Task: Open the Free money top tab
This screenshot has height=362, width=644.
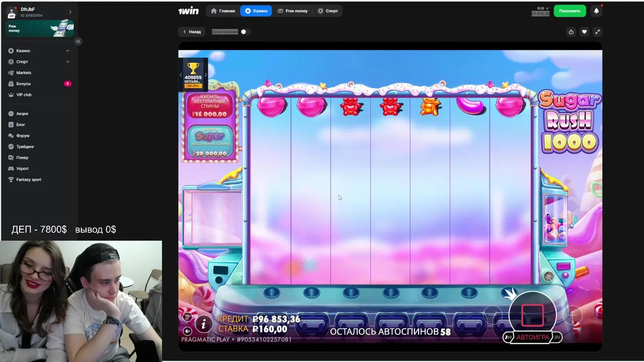Action: click(292, 11)
